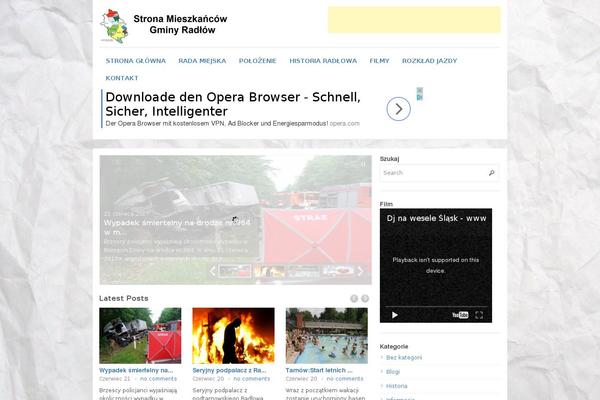600x400 pixels.
Task: Show previous slider thumbnails with left arrow
Action: pyautogui.click(x=213, y=271)
